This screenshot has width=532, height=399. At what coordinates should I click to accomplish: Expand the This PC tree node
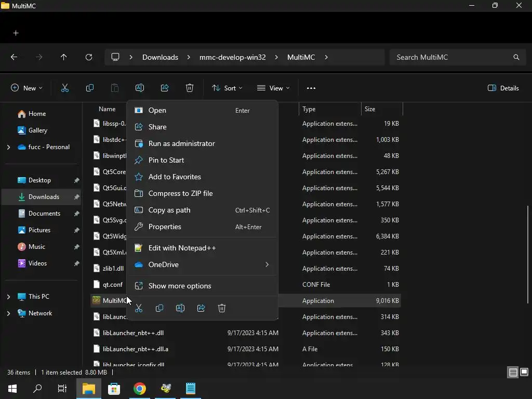[x=8, y=297]
